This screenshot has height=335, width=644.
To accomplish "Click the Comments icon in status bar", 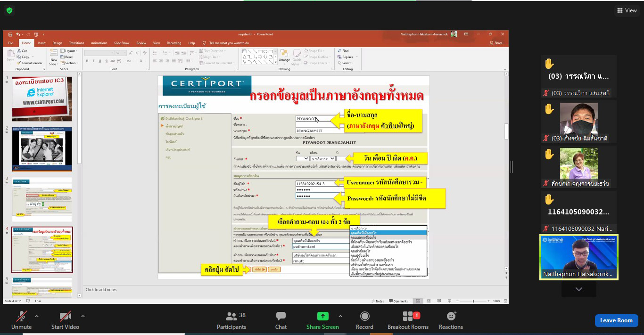I will (x=391, y=301).
